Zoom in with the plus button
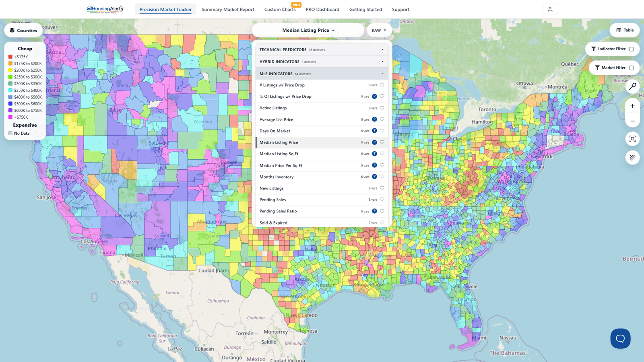The width and height of the screenshot is (644, 362). pyautogui.click(x=632, y=106)
